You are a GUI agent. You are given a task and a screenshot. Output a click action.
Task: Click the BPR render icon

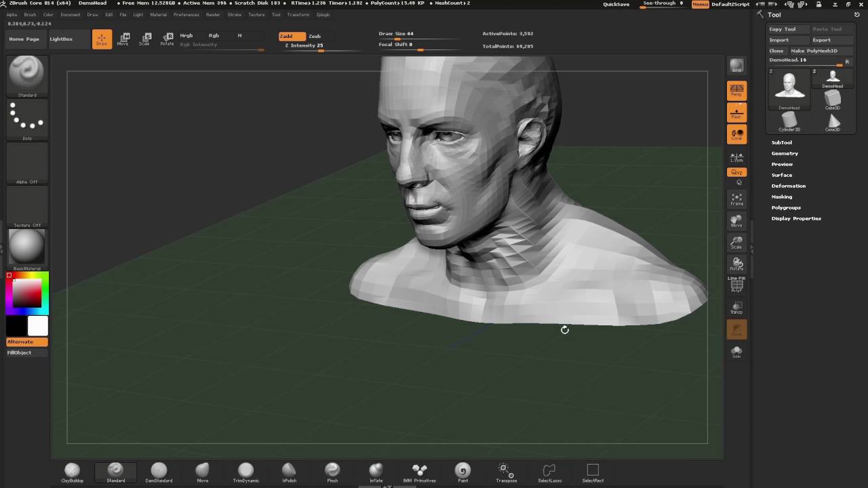pos(736,66)
